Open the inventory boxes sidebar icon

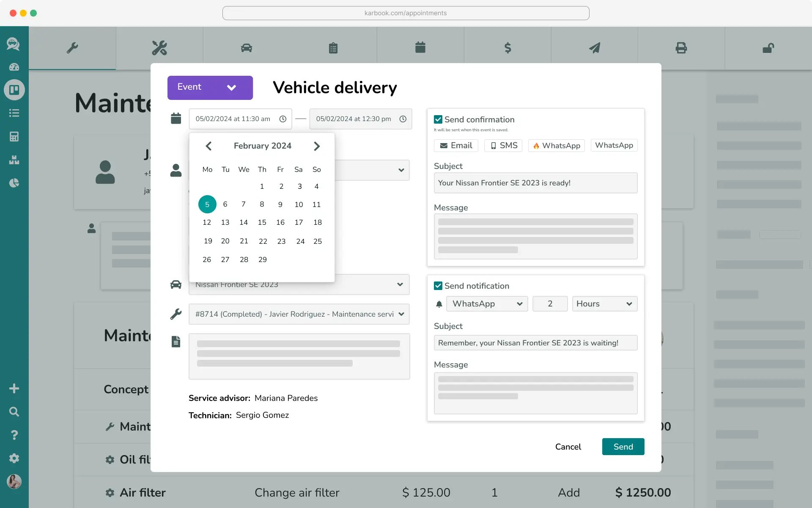click(14, 160)
